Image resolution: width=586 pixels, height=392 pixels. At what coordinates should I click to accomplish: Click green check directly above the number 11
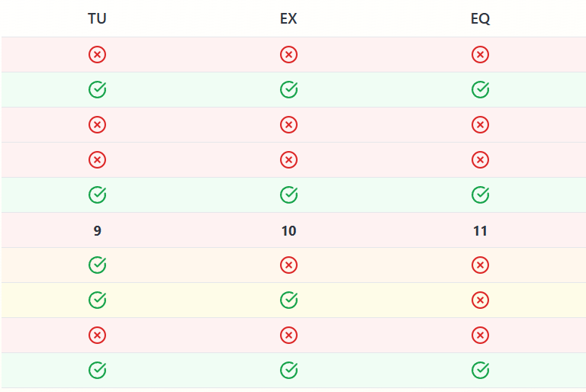tap(480, 195)
